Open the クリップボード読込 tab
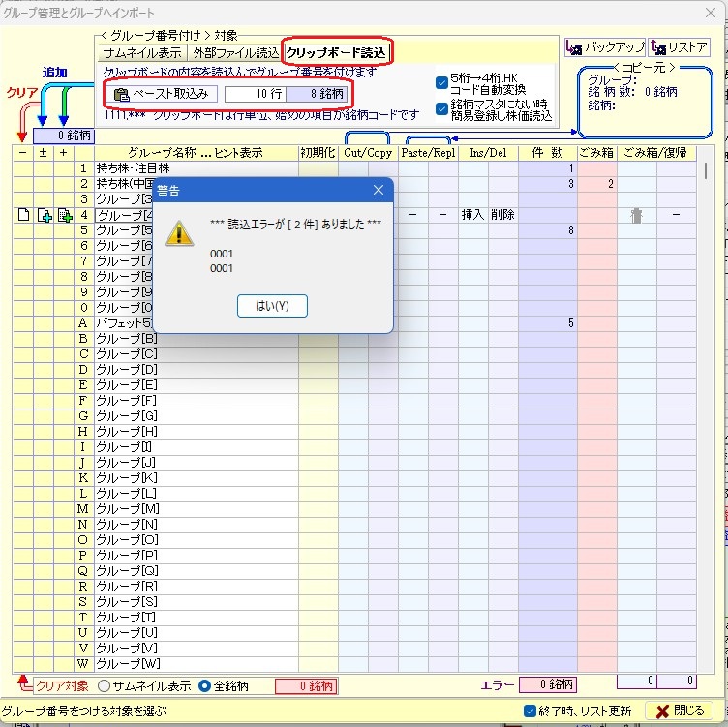 [336, 53]
